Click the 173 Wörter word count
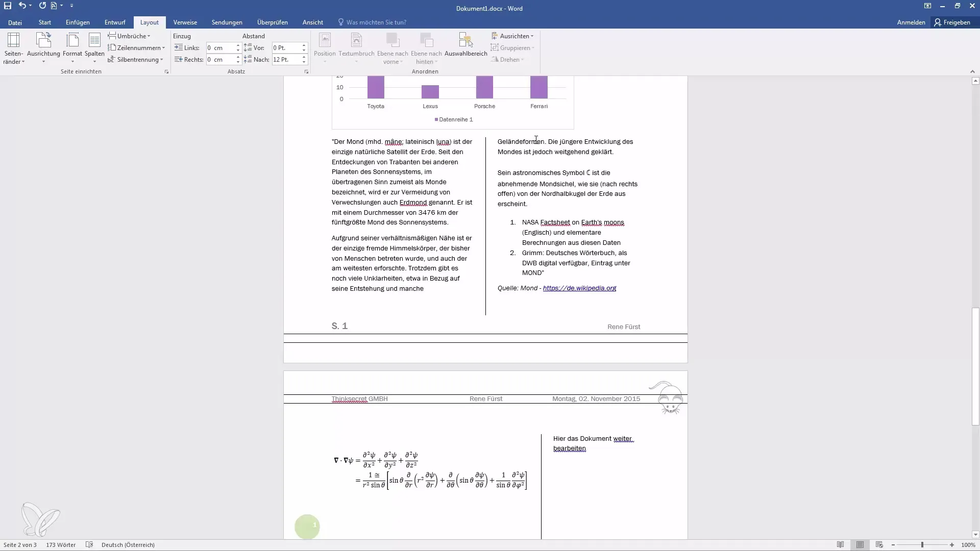Screen dimensions: 980x551 point(61,545)
